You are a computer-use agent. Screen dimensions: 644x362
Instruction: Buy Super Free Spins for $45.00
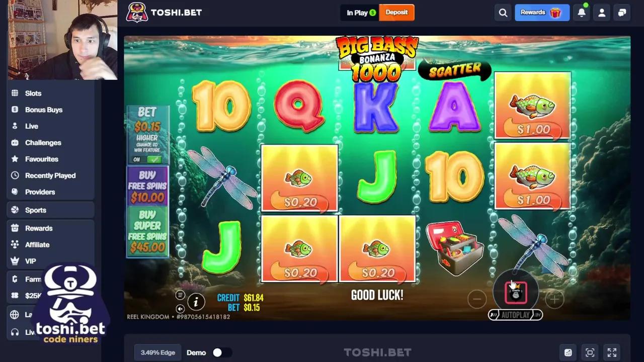[x=147, y=231]
